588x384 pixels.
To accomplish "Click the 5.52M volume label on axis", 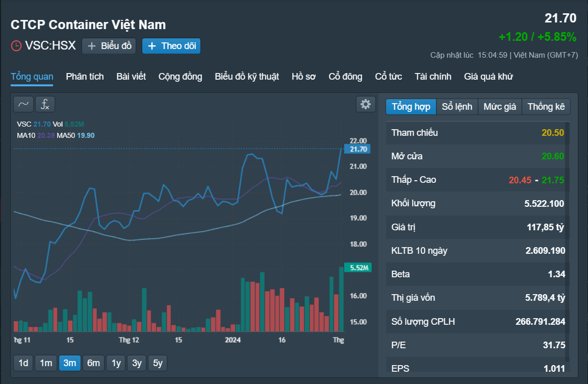I will [x=358, y=268].
